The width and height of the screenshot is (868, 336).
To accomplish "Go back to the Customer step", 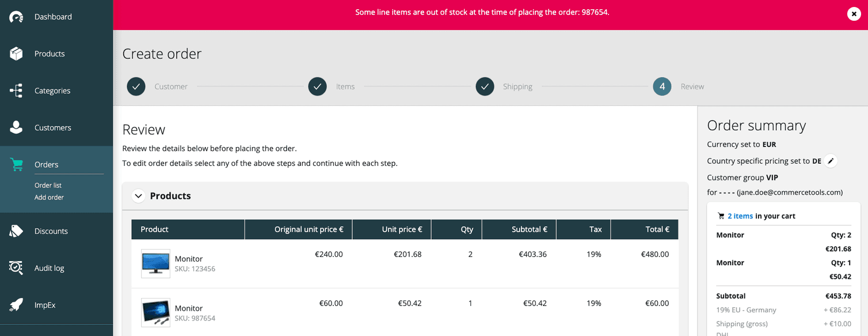I will pos(136,86).
